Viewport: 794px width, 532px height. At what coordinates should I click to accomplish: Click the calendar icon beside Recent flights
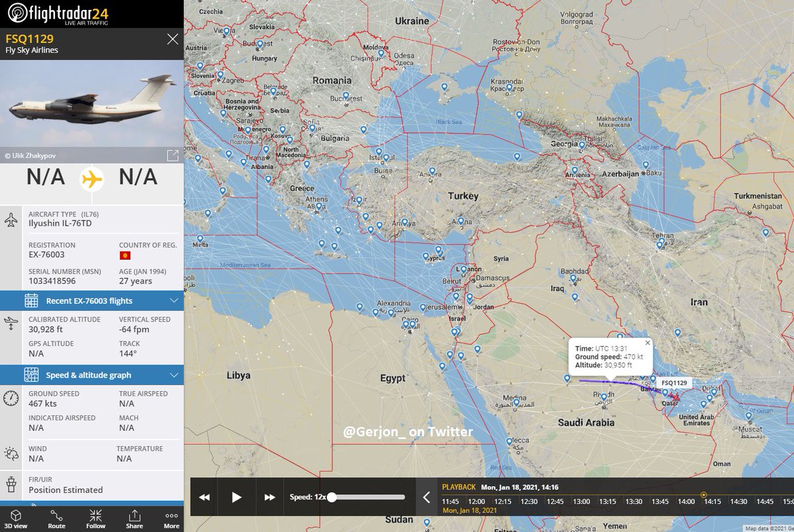click(31, 301)
